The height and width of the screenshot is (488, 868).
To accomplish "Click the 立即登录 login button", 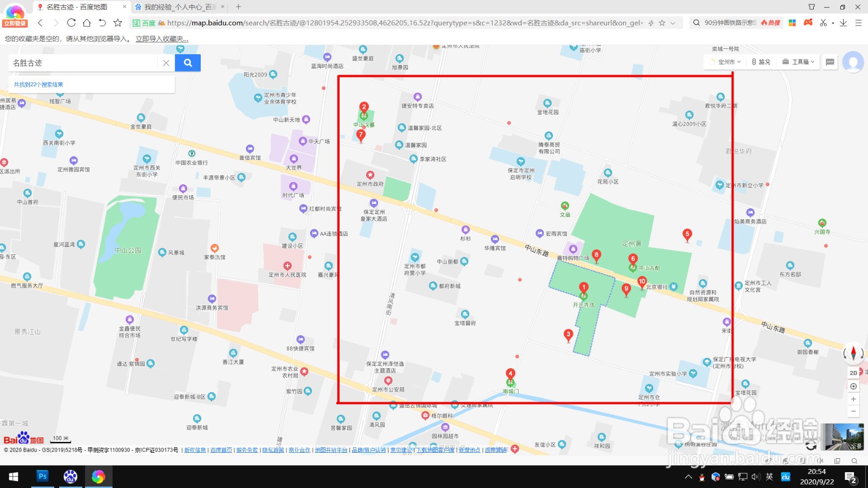I will (15, 23).
